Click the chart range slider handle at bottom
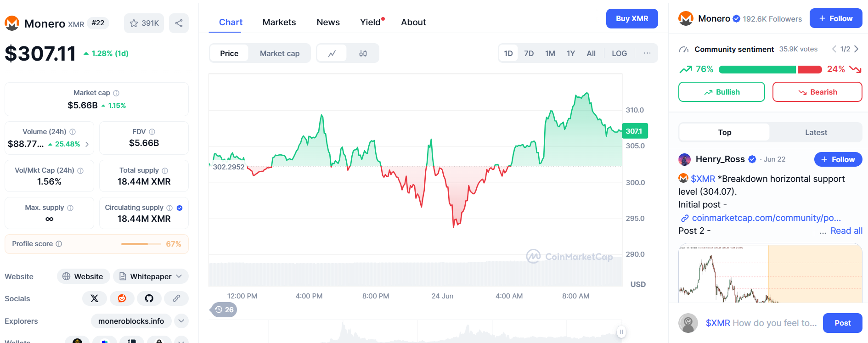 pyautogui.click(x=621, y=332)
